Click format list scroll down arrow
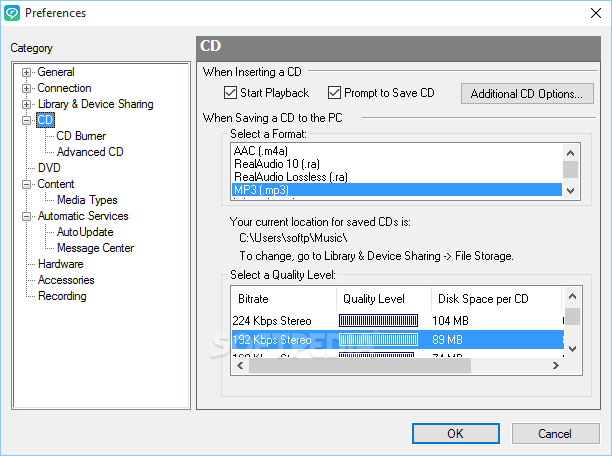Image resolution: width=612 pixels, height=456 pixels. coord(570,191)
